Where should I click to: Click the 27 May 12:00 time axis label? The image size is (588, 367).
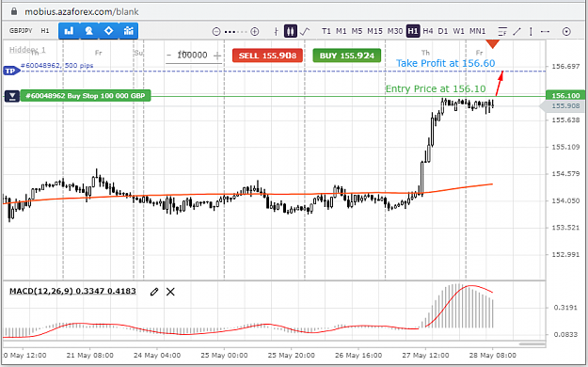pyautogui.click(x=425, y=355)
